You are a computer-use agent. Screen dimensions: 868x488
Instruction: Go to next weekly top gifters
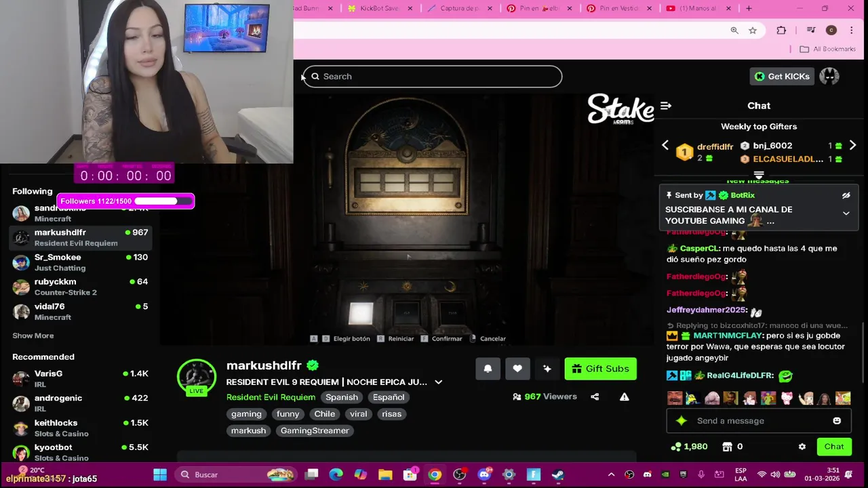click(852, 145)
